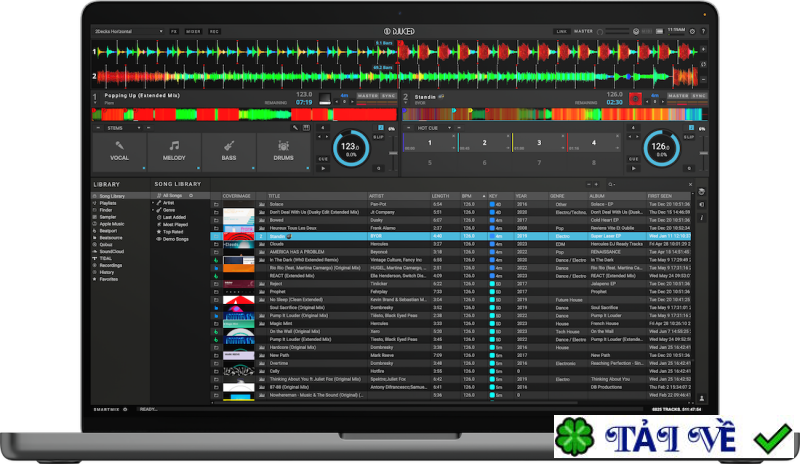Toggle the REC panel
This screenshot has width=800, height=464.
pyautogui.click(x=214, y=32)
